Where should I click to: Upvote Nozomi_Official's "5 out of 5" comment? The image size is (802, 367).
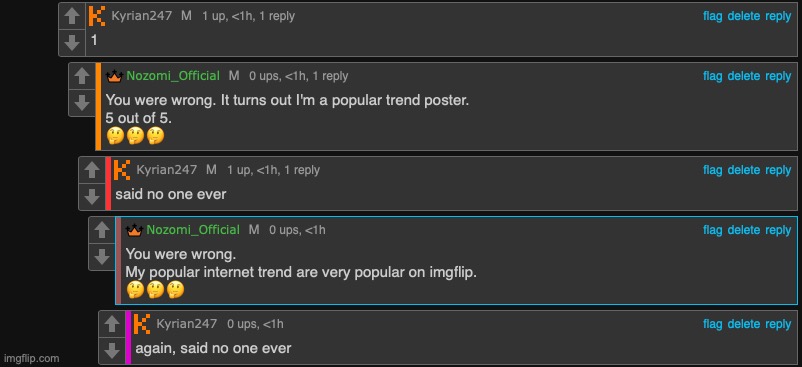click(x=82, y=77)
